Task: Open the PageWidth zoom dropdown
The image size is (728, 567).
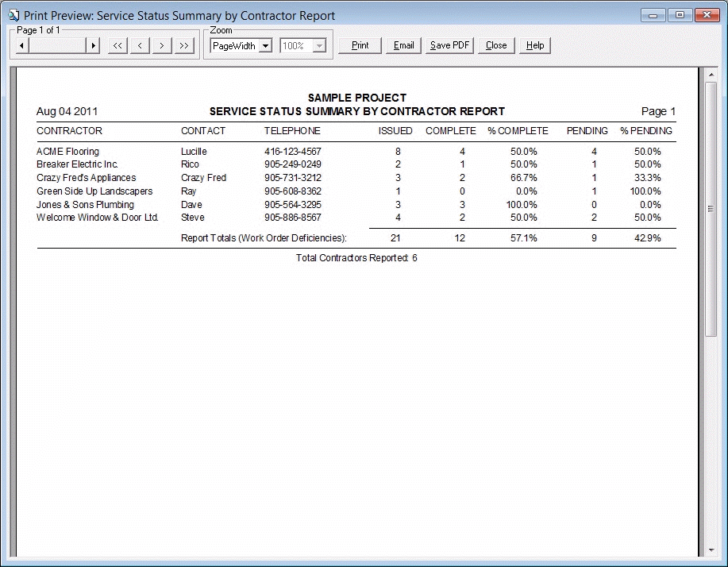Action: coord(266,45)
